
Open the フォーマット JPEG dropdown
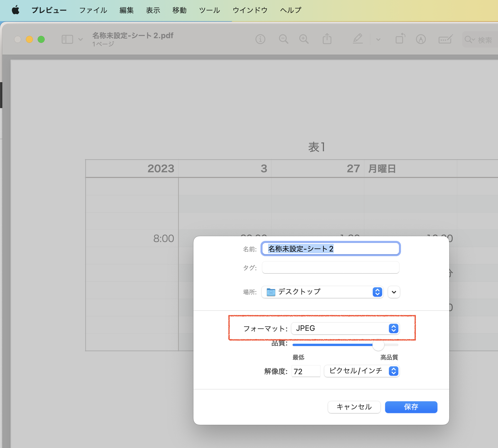point(345,328)
